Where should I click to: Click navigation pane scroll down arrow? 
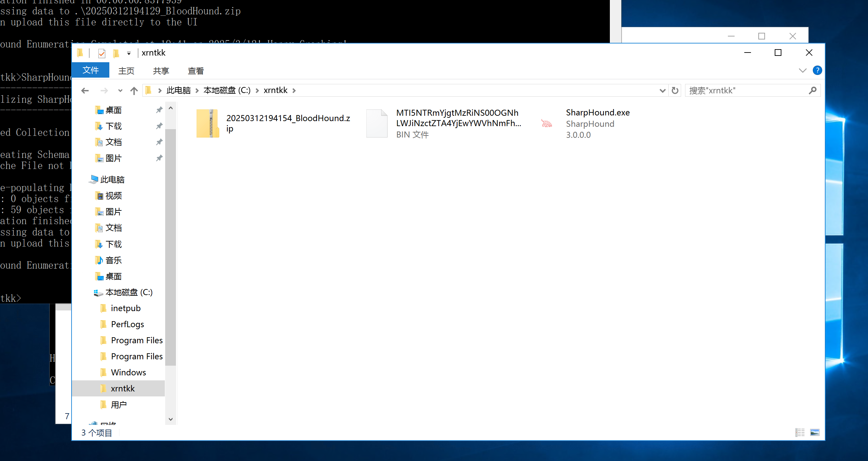click(171, 419)
